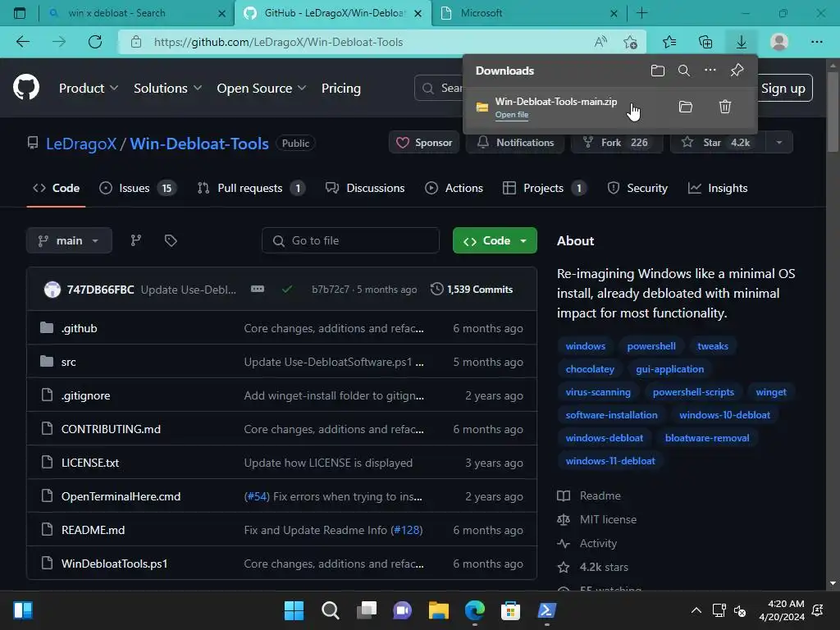
Task: Click Notifications button
Action: pos(515,143)
